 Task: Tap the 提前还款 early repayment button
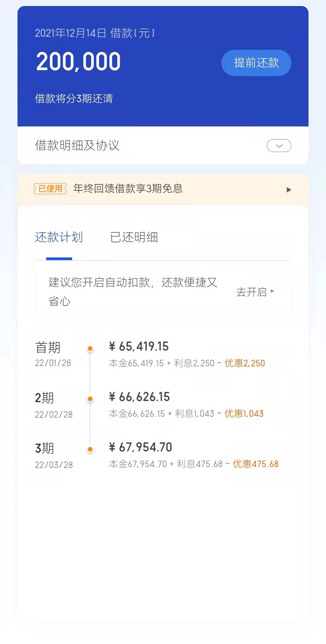coord(256,63)
